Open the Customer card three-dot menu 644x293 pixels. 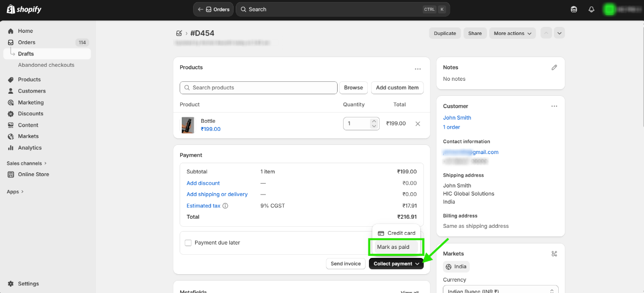(x=554, y=106)
